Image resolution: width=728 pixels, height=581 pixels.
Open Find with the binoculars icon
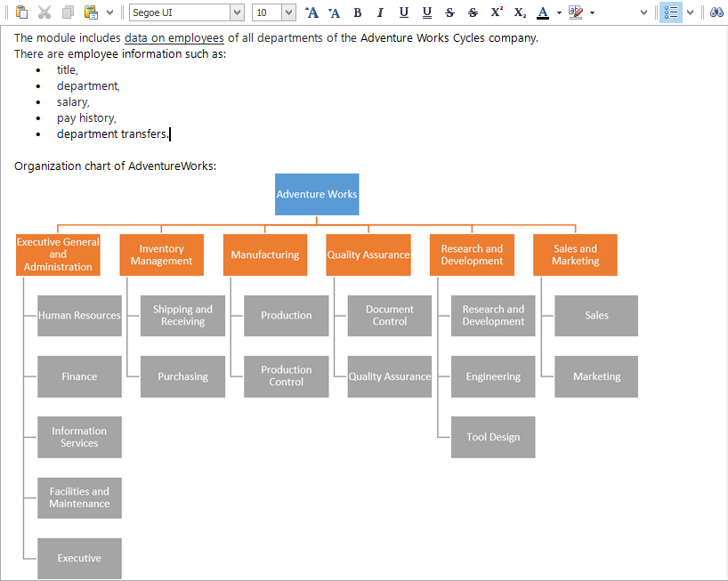point(716,12)
